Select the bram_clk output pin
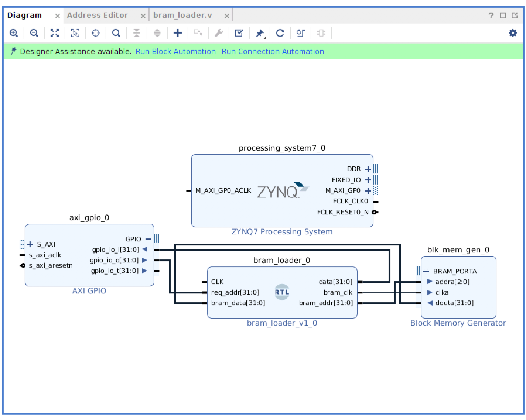The height and width of the screenshot is (420, 526). click(338, 293)
